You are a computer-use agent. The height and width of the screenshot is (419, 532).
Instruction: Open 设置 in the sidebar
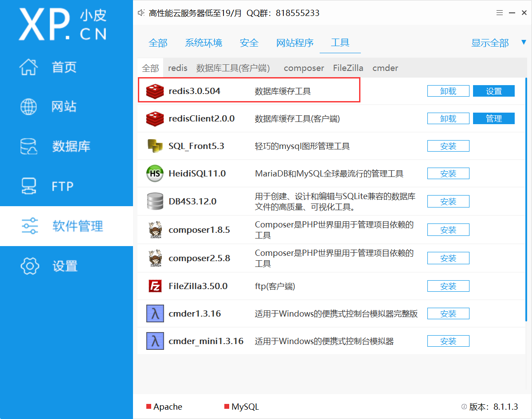click(x=66, y=266)
